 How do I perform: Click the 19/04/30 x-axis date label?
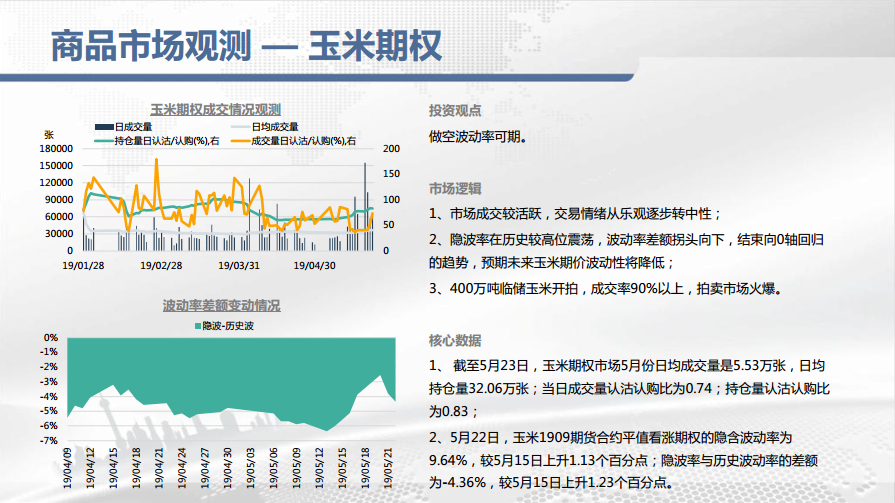(x=316, y=266)
